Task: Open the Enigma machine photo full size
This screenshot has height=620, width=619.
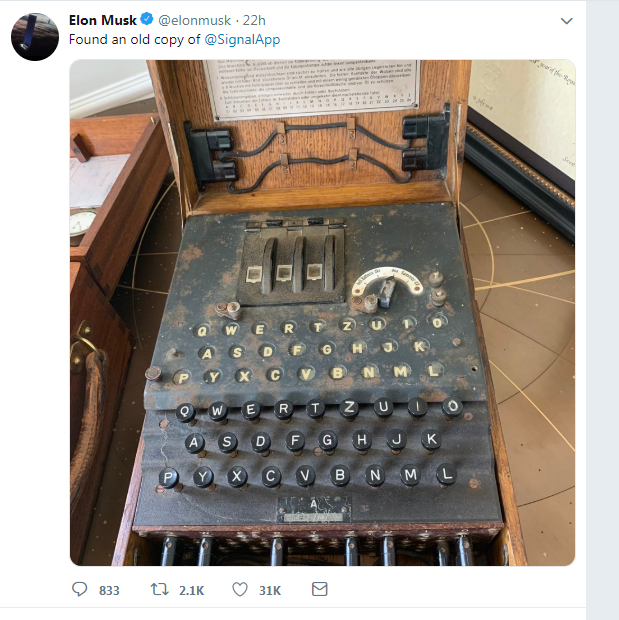Action: click(322, 312)
